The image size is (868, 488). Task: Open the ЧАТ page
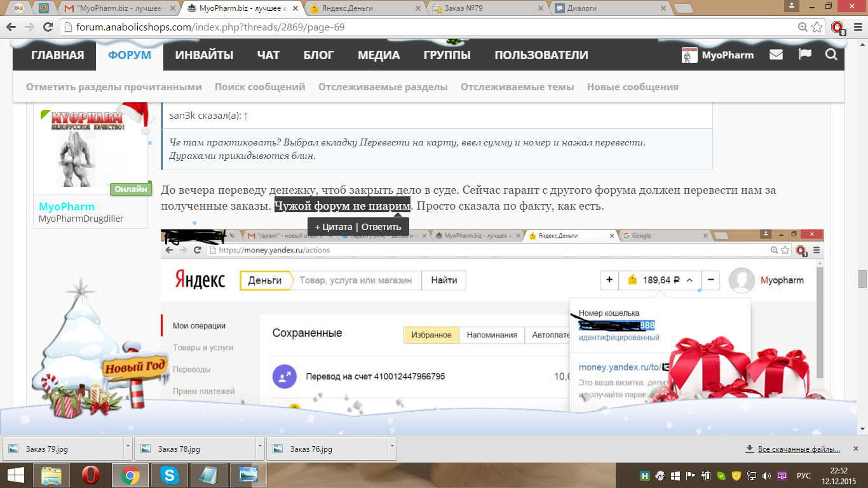click(x=268, y=55)
